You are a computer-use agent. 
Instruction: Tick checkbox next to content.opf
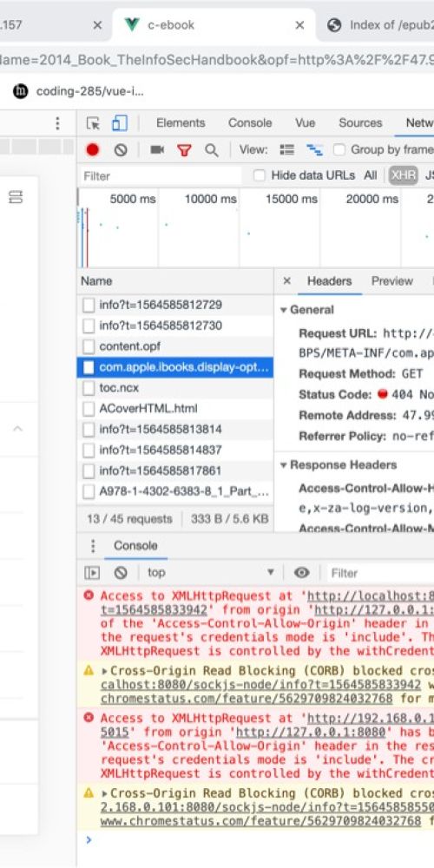click(89, 346)
